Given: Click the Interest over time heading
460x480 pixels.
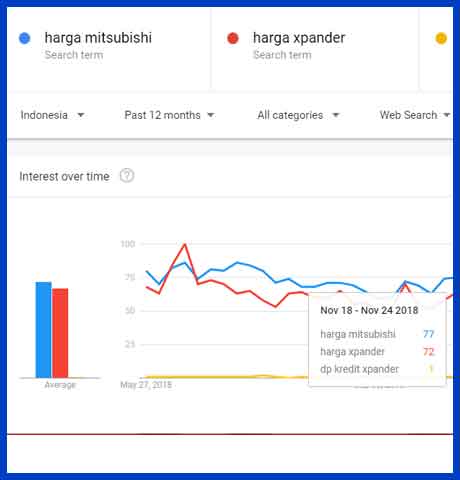Looking at the screenshot, I should pyautogui.click(x=64, y=176).
